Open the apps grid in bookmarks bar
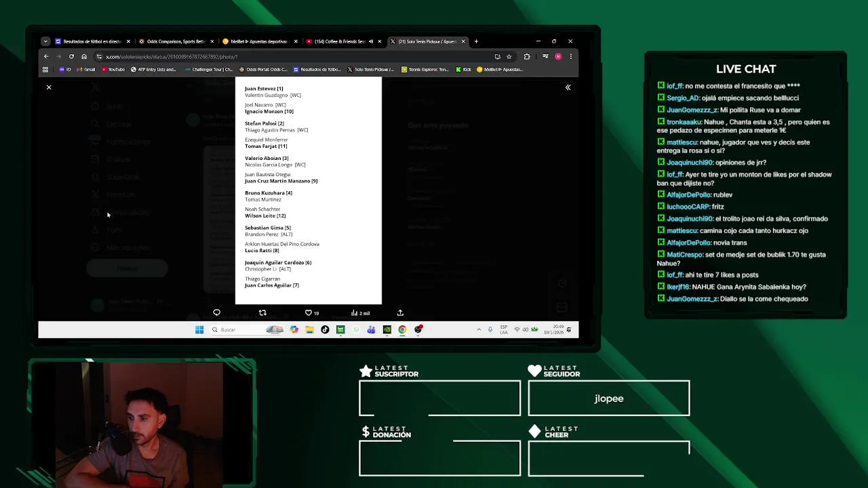This screenshot has width=868, height=488. [45, 69]
